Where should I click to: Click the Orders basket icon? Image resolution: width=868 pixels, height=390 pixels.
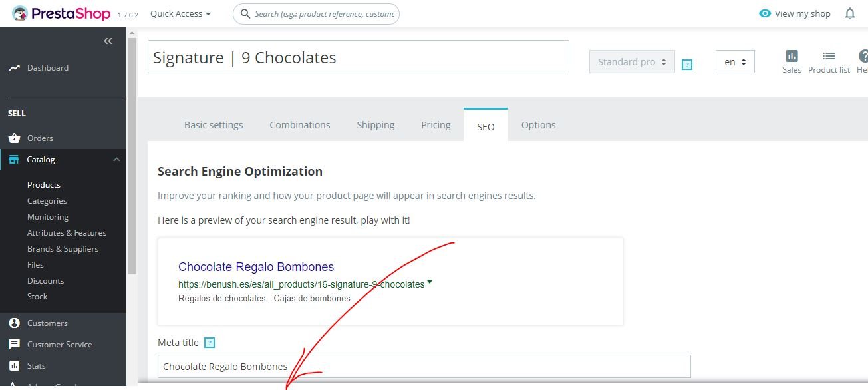[14, 138]
